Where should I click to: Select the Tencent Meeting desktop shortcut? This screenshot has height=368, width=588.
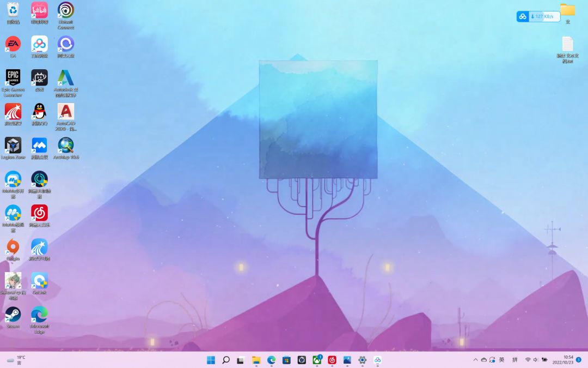point(39,148)
